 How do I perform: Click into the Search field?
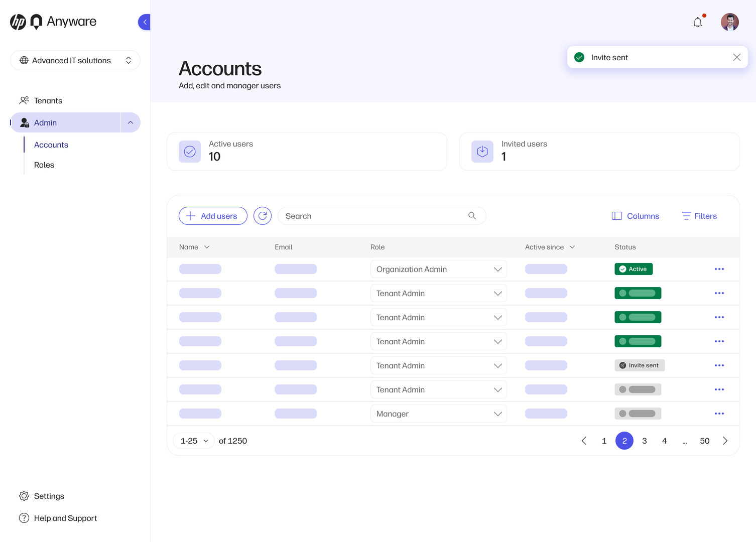coord(371,216)
